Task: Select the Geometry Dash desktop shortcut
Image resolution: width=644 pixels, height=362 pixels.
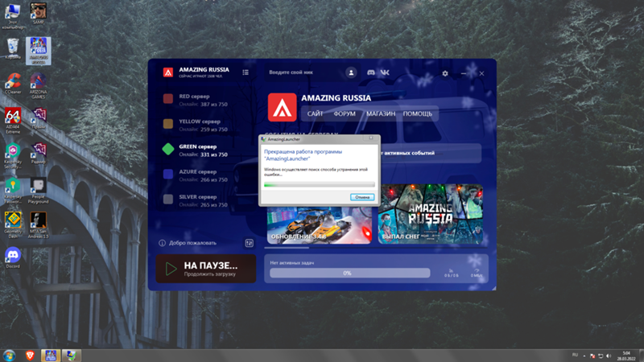Action: tap(13, 225)
